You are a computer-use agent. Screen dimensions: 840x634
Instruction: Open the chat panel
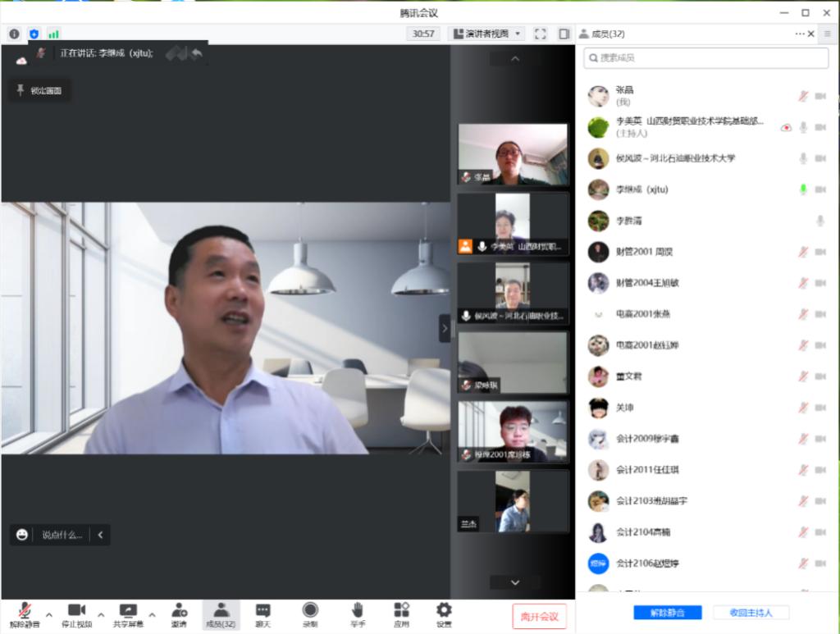click(262, 610)
